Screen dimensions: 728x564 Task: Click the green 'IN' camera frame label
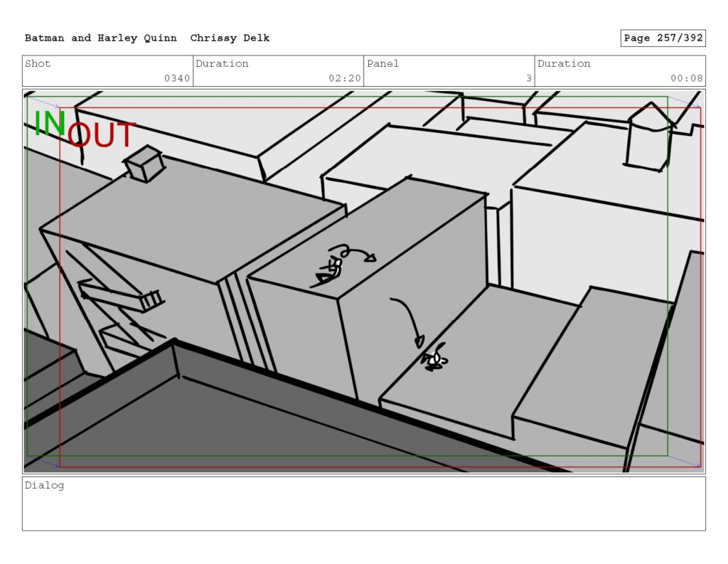[x=50, y=123]
